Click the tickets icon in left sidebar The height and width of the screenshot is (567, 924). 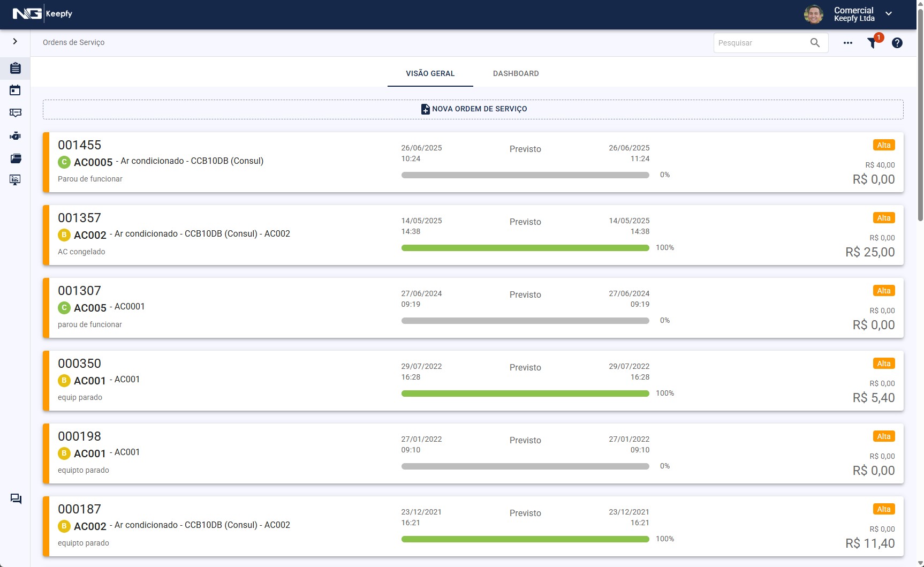coord(15,113)
